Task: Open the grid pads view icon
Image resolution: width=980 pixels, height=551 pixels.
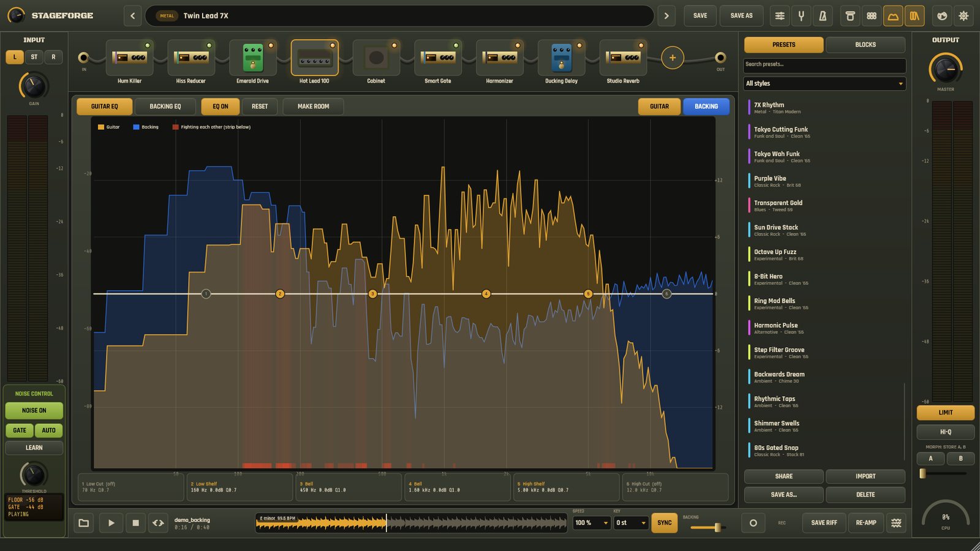Action: (872, 16)
